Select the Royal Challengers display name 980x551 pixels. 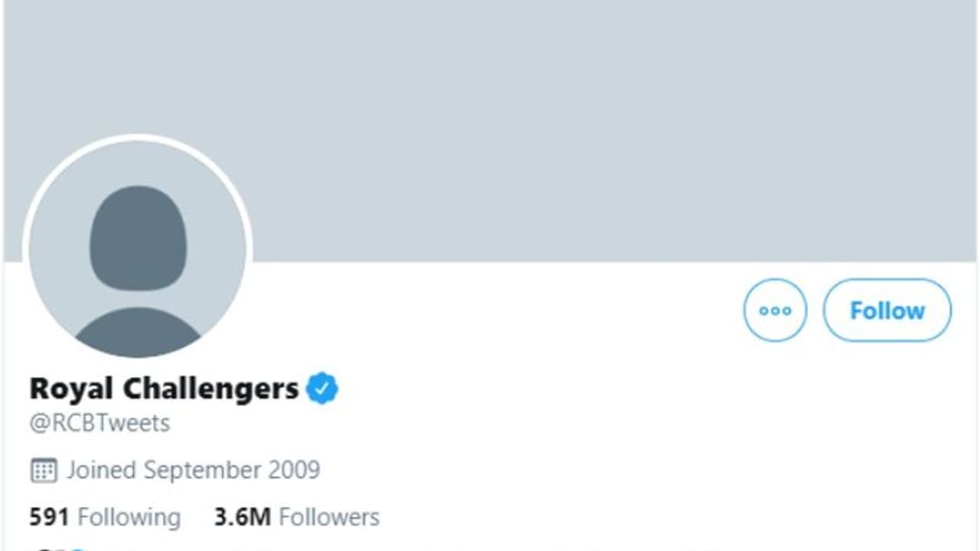point(164,389)
